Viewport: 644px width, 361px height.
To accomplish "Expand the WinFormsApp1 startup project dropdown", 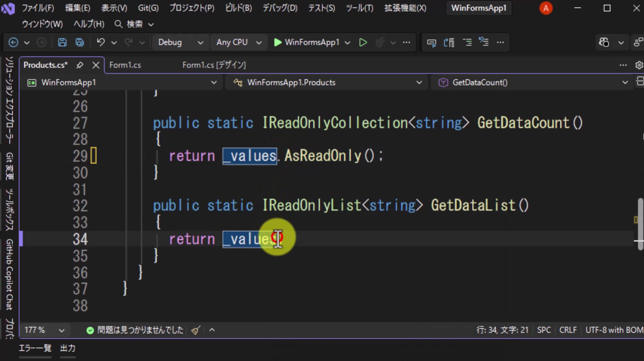I will [x=347, y=43].
